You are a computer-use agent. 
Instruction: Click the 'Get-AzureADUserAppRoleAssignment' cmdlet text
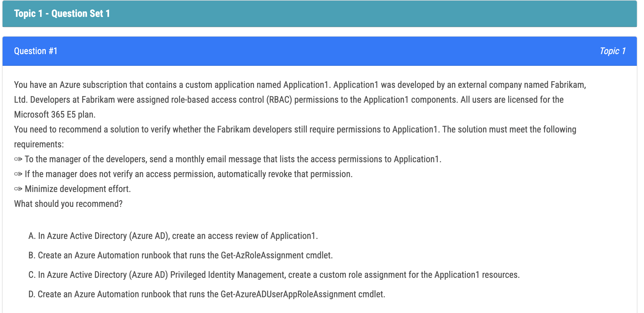click(288, 294)
